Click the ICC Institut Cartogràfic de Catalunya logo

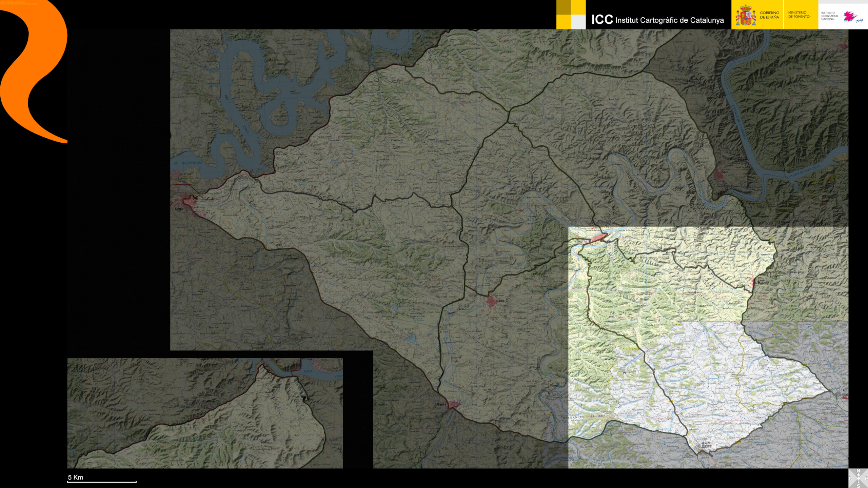pyautogui.click(x=657, y=20)
